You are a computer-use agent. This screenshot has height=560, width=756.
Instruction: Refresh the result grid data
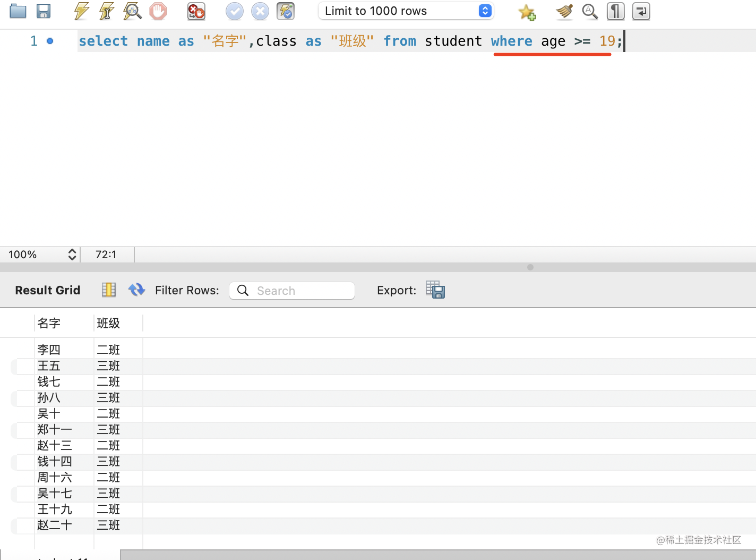pyautogui.click(x=136, y=290)
